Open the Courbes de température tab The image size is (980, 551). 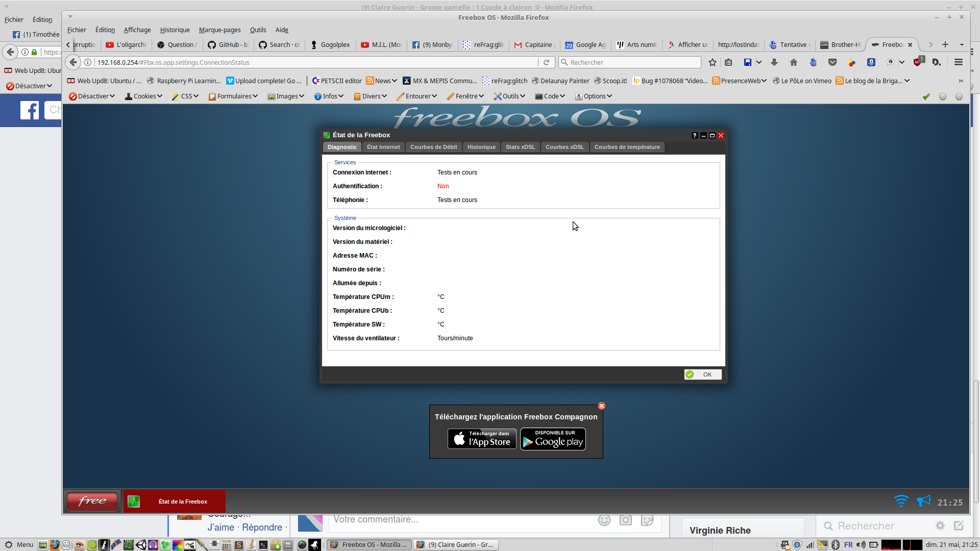[627, 147]
